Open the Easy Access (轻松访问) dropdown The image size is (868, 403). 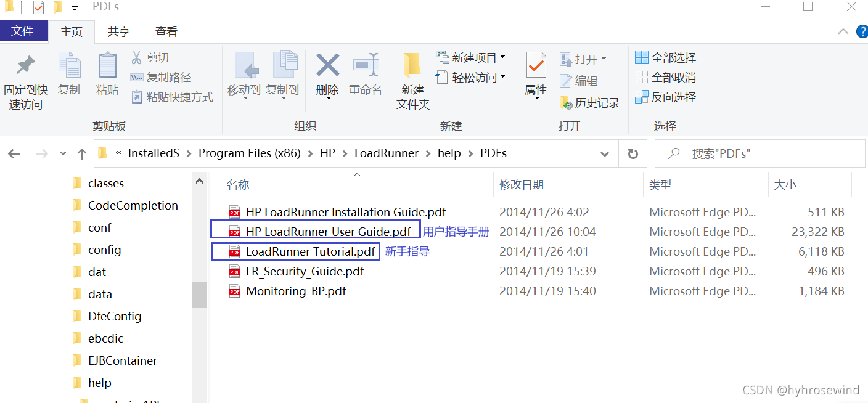[471, 77]
